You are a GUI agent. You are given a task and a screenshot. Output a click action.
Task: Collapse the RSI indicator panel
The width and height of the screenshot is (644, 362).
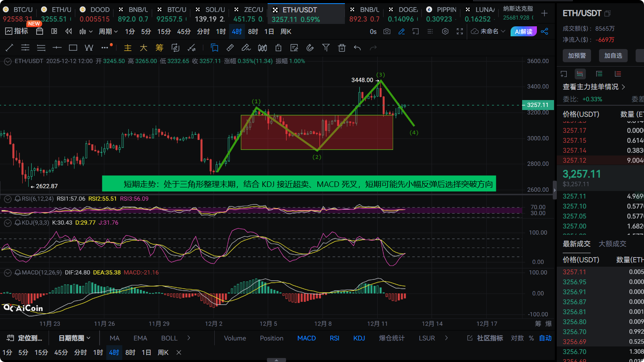coord(8,199)
